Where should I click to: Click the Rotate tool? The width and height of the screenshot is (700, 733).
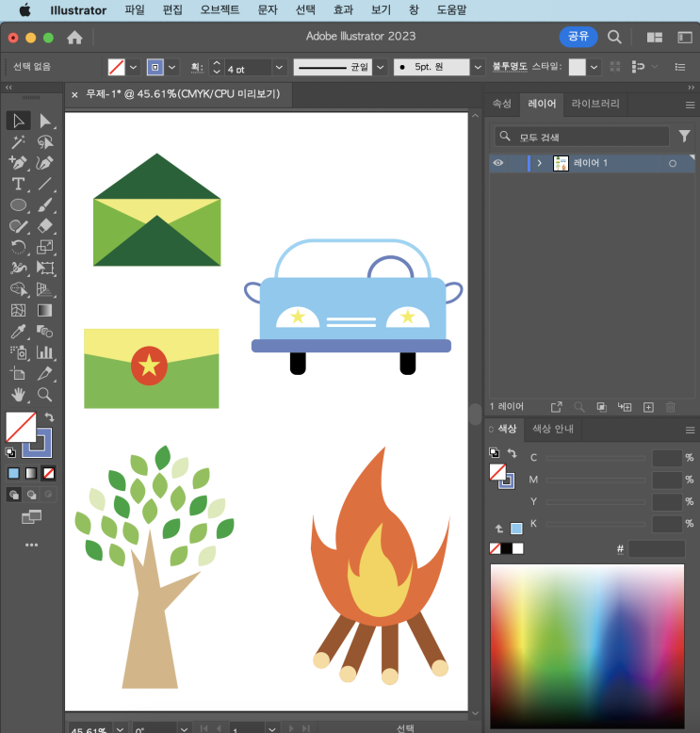pos(18,247)
